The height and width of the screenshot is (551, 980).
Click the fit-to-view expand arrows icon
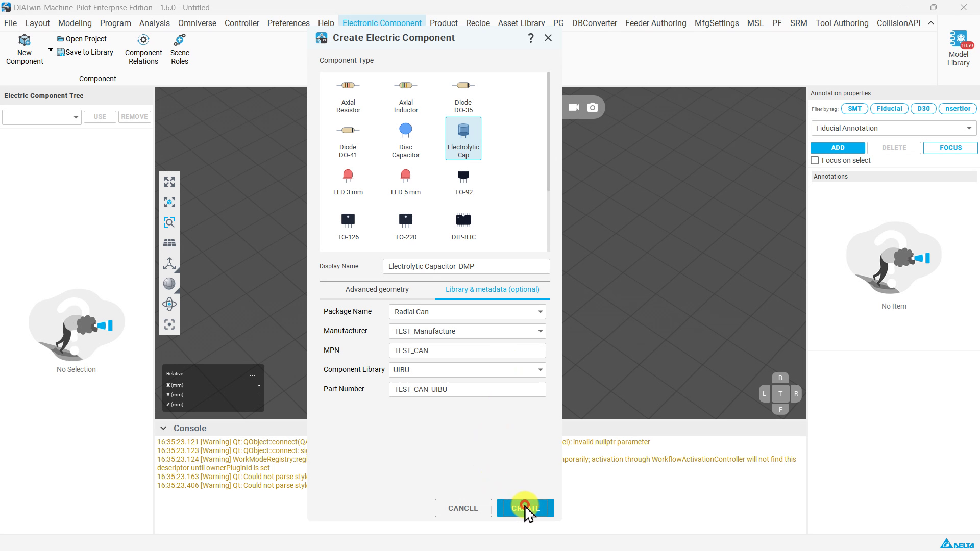pos(169,182)
